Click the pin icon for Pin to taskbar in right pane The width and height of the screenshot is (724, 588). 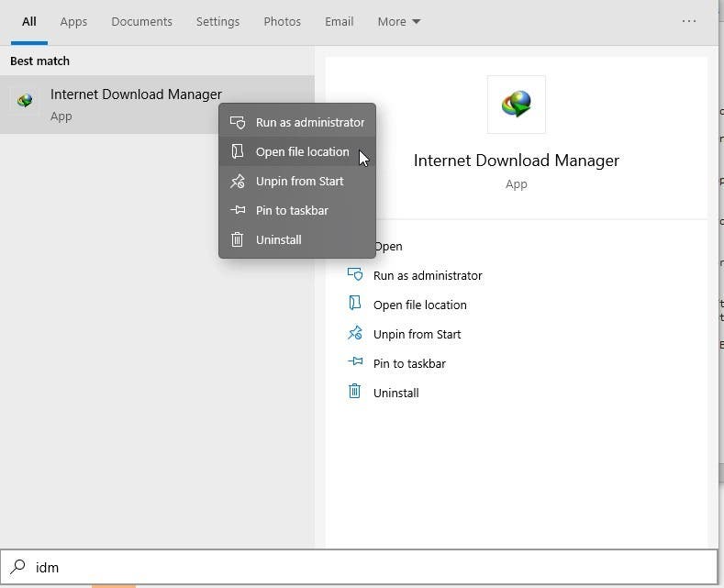click(x=354, y=363)
